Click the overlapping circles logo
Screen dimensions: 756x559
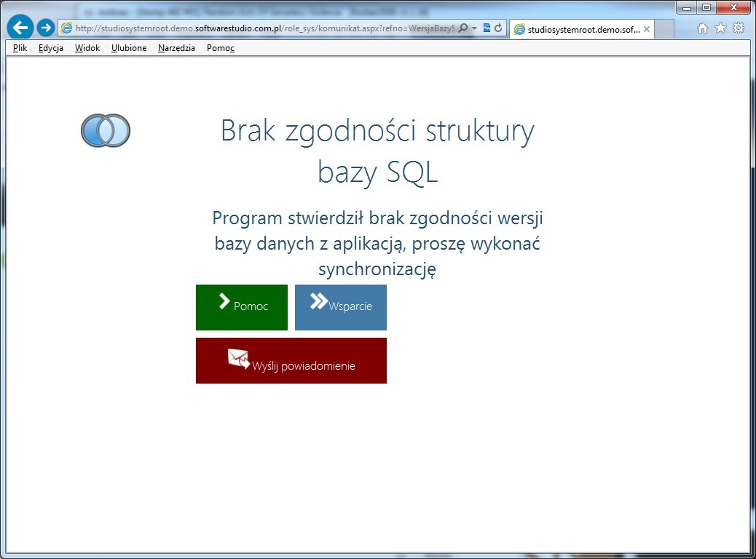coord(106,130)
